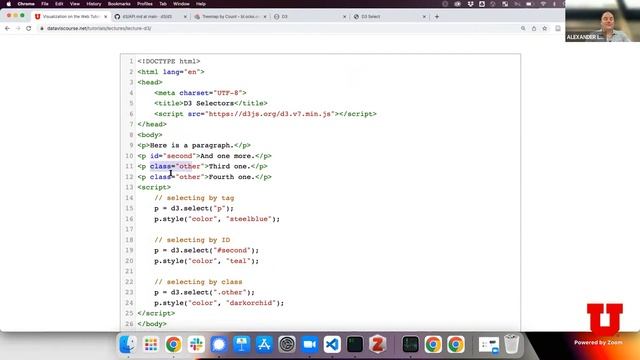Image resolution: width=640 pixels, height=360 pixels.
Task: Click the zoom magnifier in address bar
Action: (x=523, y=28)
